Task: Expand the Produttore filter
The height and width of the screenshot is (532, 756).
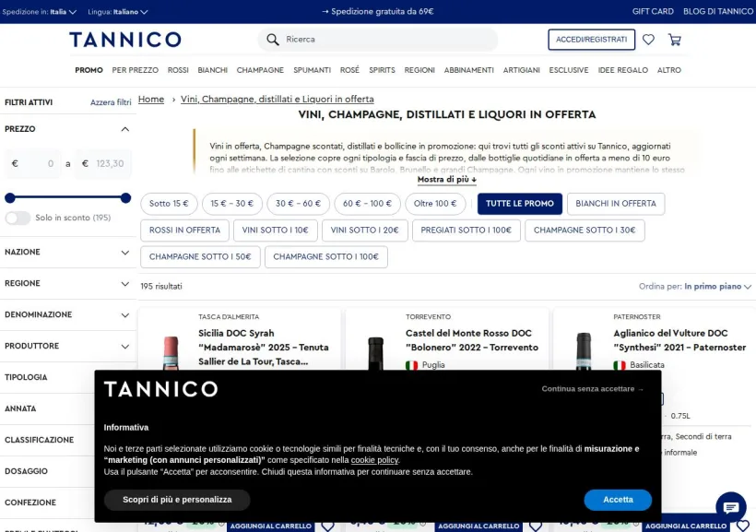Action: click(124, 347)
